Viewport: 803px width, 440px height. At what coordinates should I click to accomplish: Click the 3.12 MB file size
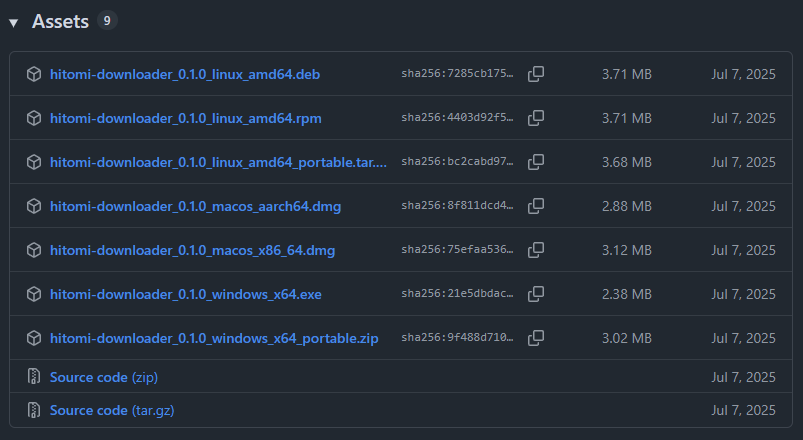pyautogui.click(x=627, y=250)
